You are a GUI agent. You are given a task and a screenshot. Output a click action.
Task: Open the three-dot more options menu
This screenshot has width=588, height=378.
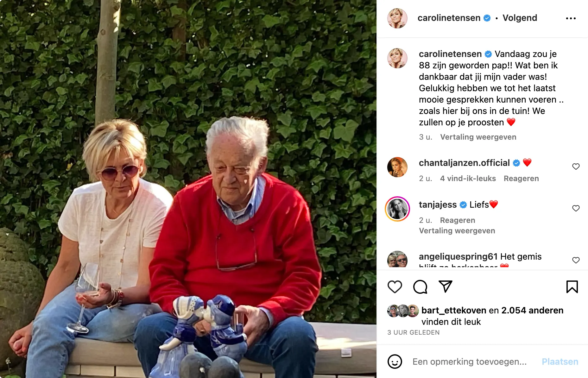click(x=571, y=18)
